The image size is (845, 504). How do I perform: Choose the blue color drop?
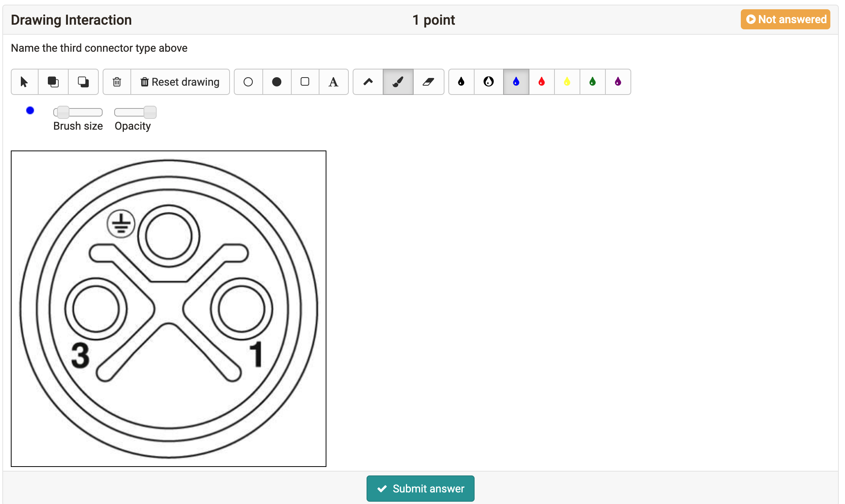[516, 82]
